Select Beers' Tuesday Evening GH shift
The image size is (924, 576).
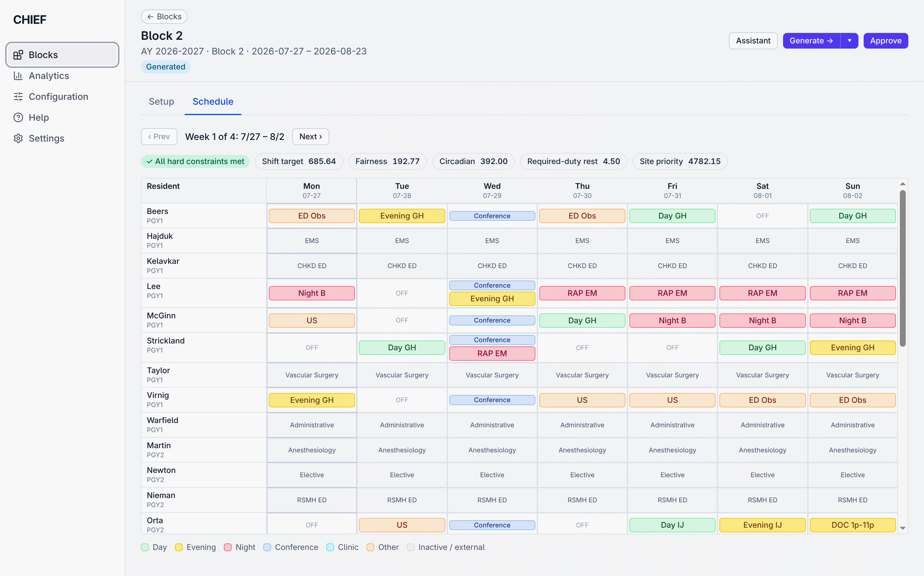point(402,216)
